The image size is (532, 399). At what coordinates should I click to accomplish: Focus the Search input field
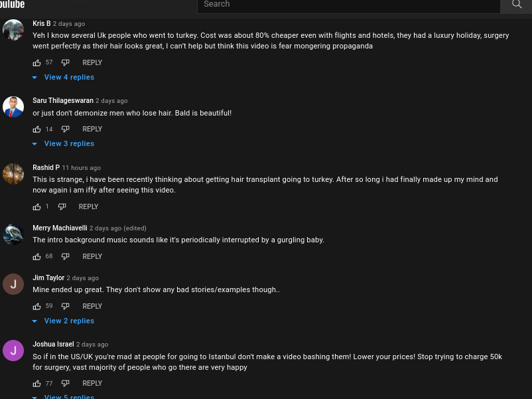click(349, 5)
